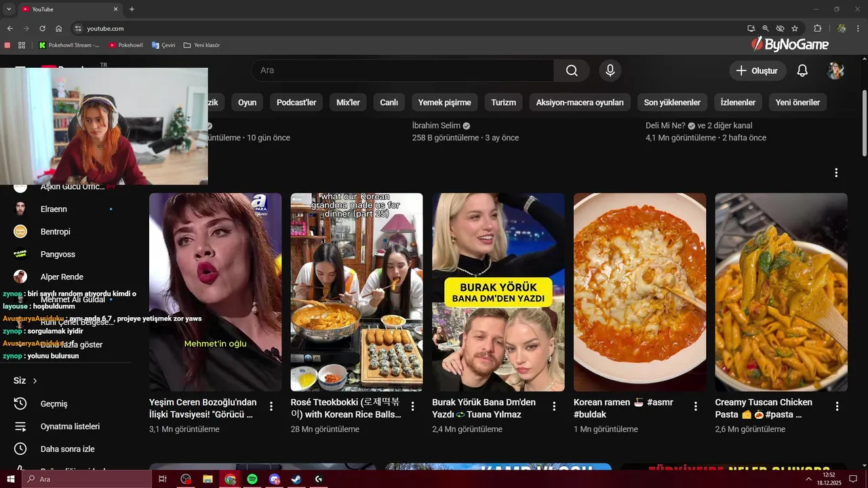
Task: Click the Oynatma listeleri playlist icon
Action: point(20,426)
